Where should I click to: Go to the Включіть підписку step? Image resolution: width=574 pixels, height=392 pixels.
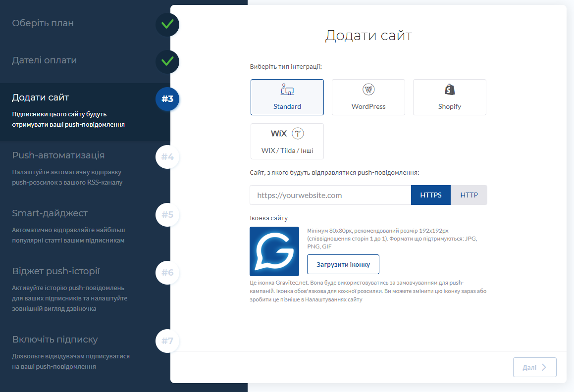(55, 340)
